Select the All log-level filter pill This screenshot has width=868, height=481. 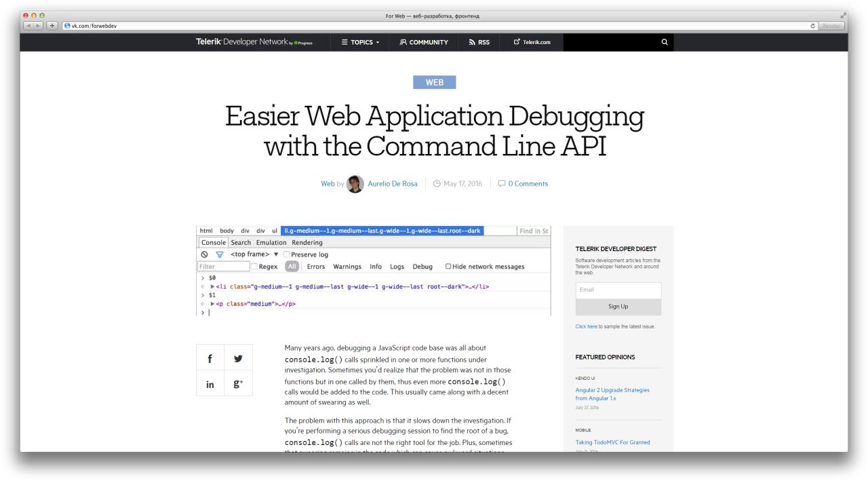click(292, 267)
